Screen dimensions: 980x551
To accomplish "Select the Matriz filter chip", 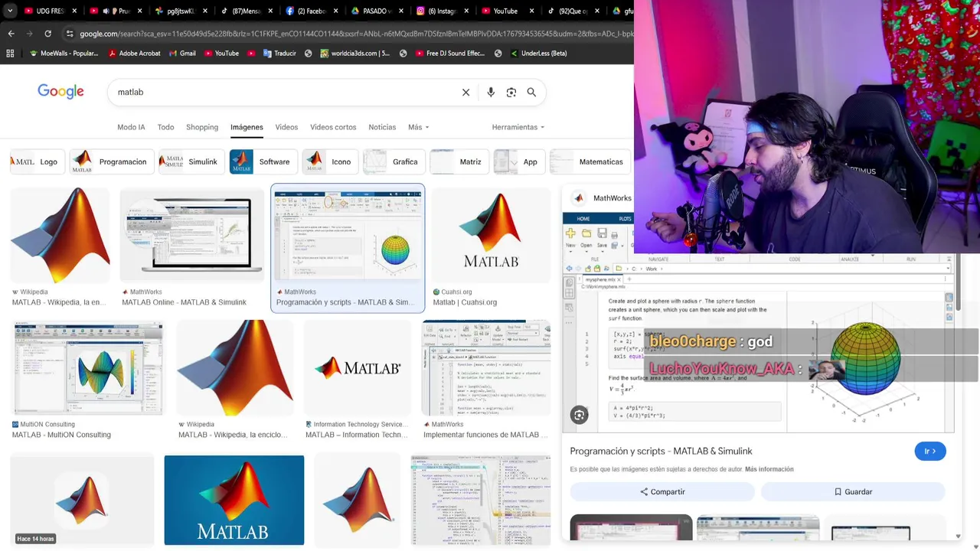I will 459,161.
